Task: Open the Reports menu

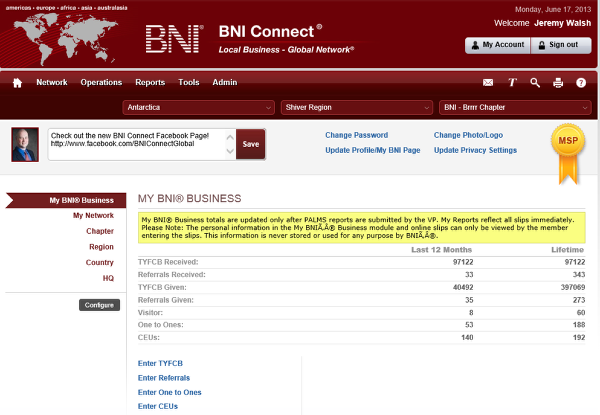Action: click(x=150, y=83)
